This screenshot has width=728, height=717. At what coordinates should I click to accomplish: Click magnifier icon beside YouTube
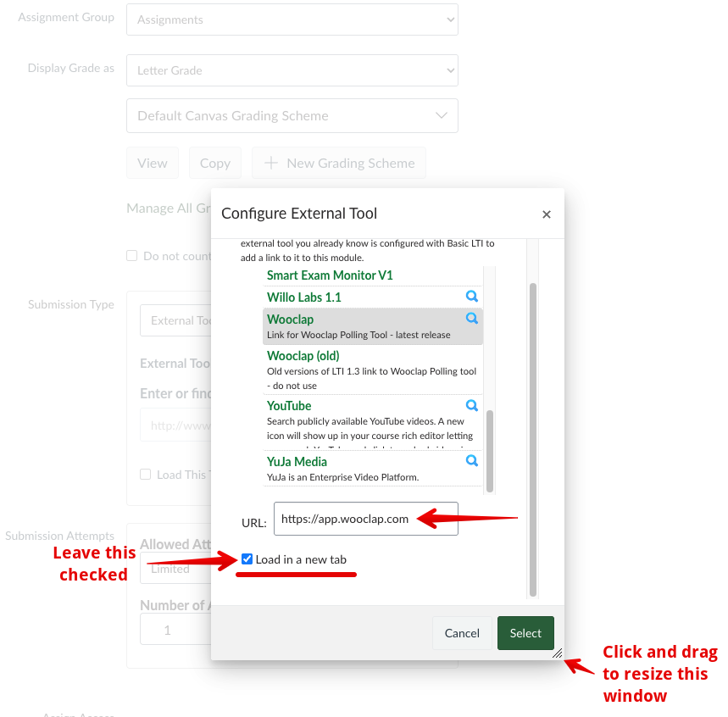472,405
